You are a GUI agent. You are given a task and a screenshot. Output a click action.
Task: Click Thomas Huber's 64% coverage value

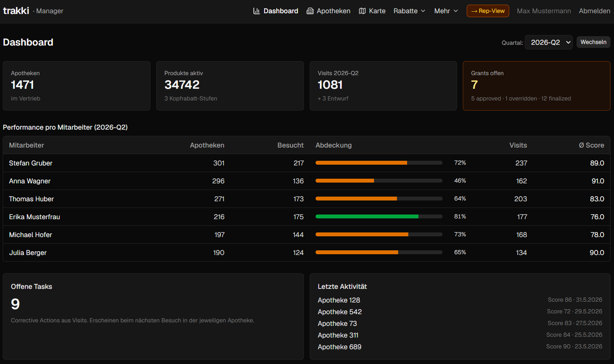coord(460,199)
